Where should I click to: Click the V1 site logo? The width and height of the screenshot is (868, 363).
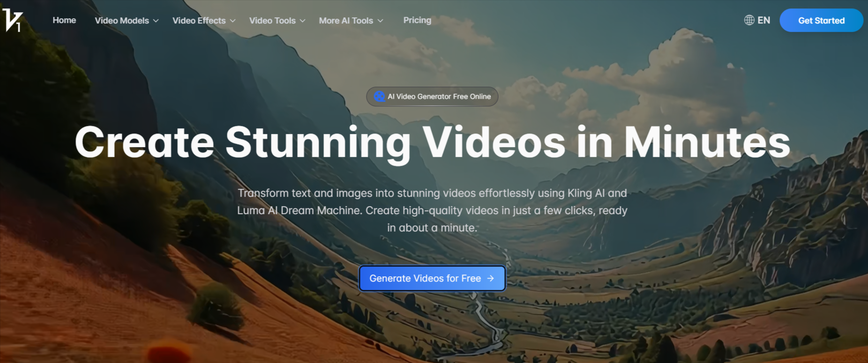tap(13, 20)
